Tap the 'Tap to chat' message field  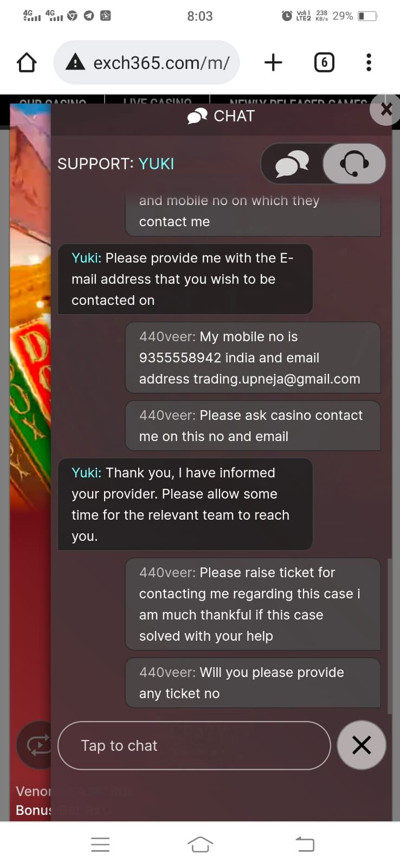click(193, 745)
